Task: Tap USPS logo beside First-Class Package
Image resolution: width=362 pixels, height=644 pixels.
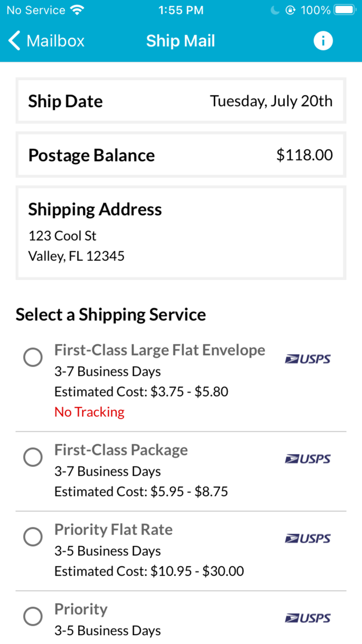Action: click(308, 459)
